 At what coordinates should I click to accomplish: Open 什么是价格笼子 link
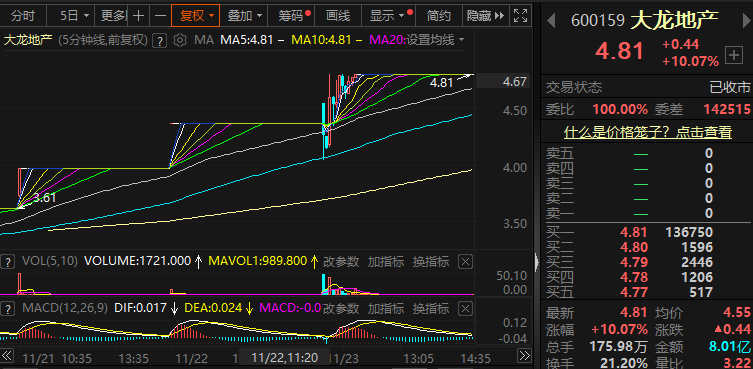point(647,132)
